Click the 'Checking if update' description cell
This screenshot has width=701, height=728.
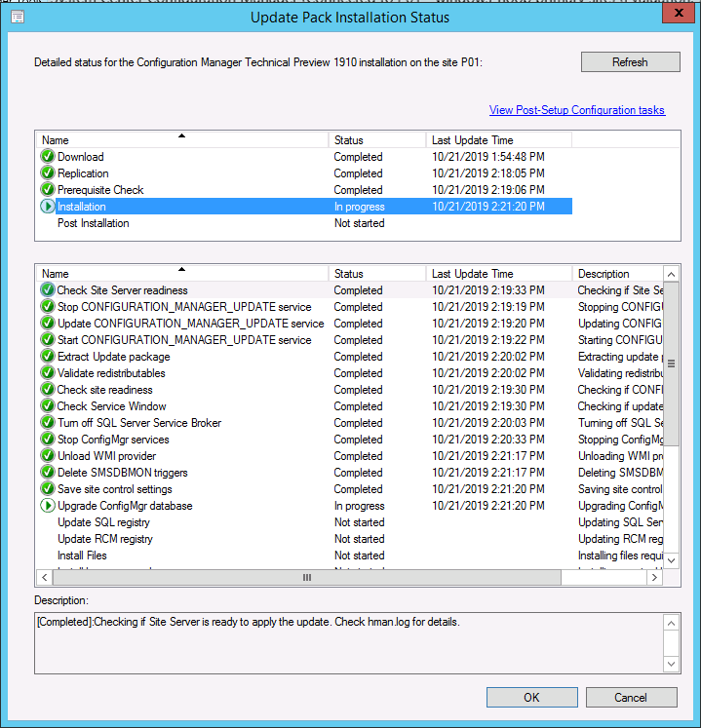click(620, 406)
